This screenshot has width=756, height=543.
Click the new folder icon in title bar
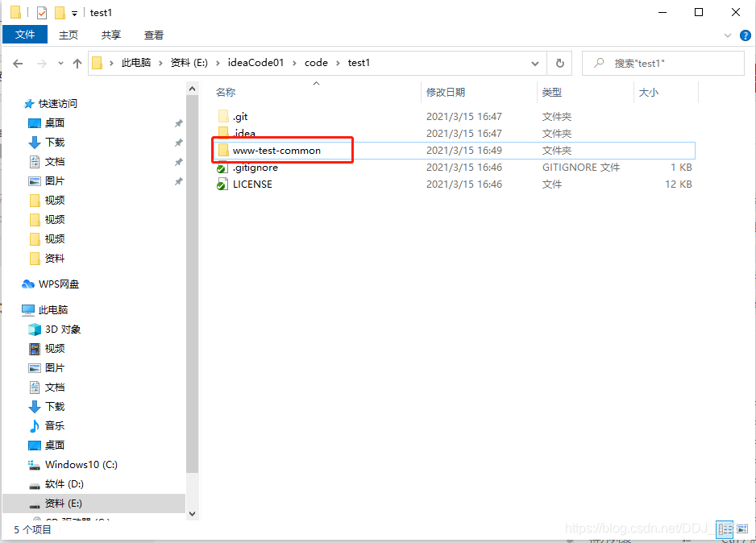click(60, 13)
